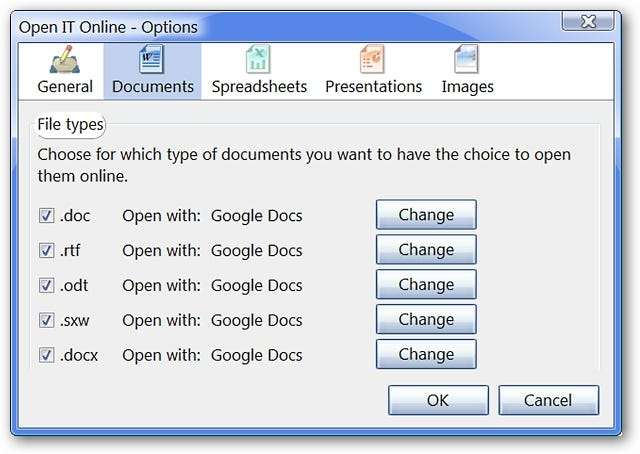Open the Presentations category icon
The image size is (640, 454).
373,61
